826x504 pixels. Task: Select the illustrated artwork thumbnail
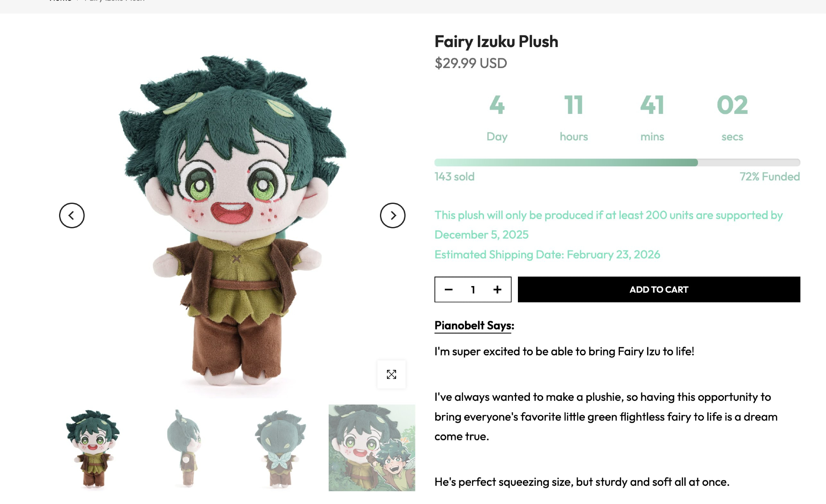tap(372, 448)
